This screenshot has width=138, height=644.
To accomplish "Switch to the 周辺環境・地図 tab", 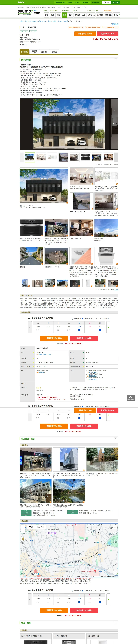I will click(x=34, y=52).
